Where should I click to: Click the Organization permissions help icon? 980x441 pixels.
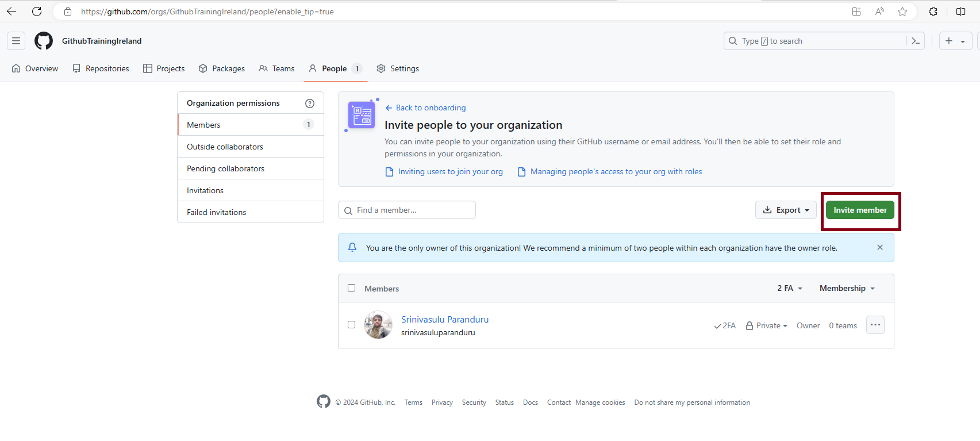coord(310,103)
